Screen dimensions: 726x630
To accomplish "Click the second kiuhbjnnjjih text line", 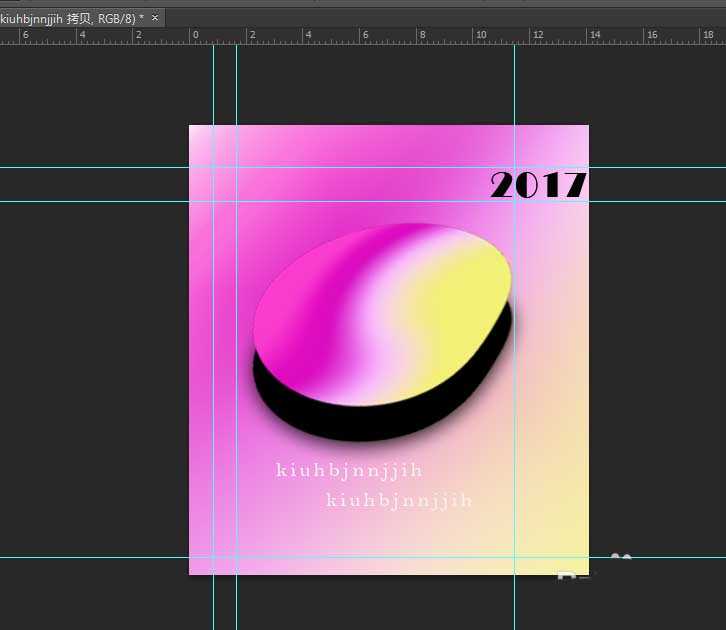I will (399, 500).
